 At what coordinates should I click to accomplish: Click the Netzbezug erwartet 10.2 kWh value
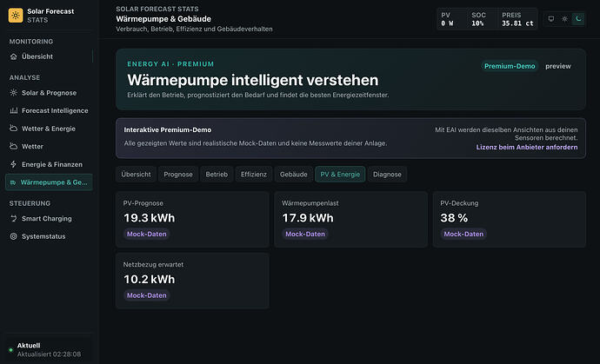click(149, 280)
